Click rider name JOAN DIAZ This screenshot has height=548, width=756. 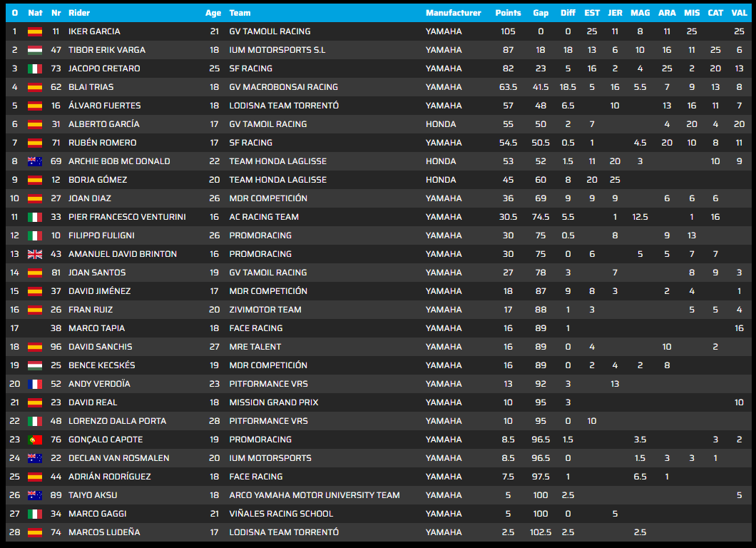90,199
